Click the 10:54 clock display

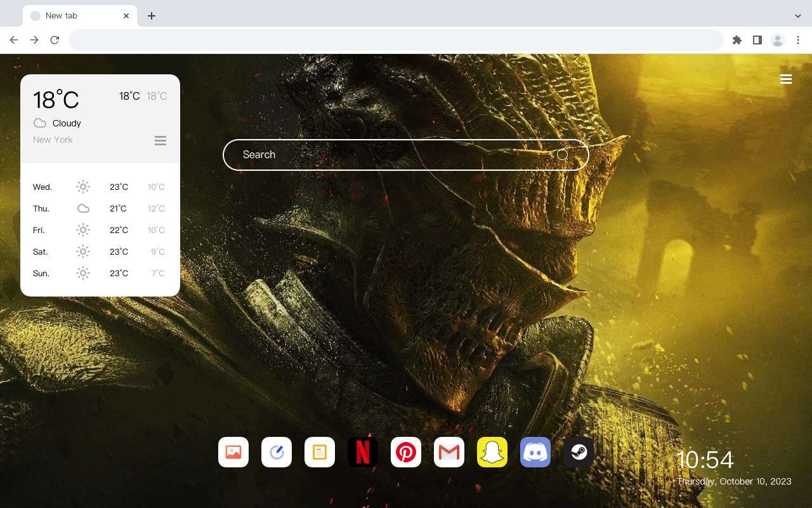coord(705,460)
